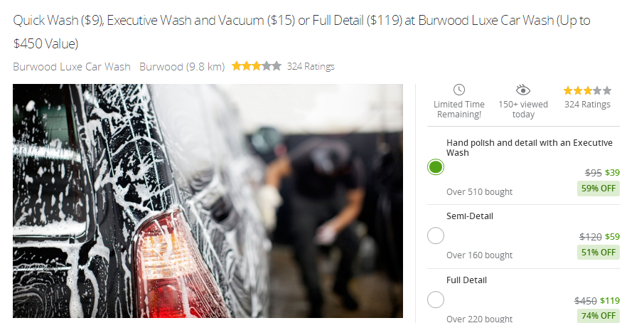644x323 pixels.
Task: Click the 74% OFF badge
Action: tap(599, 316)
